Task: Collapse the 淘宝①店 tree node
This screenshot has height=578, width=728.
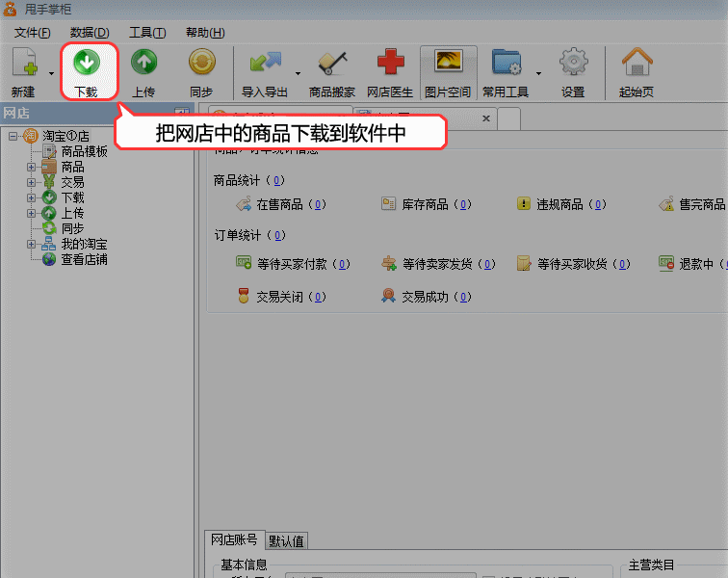Action: (13, 136)
